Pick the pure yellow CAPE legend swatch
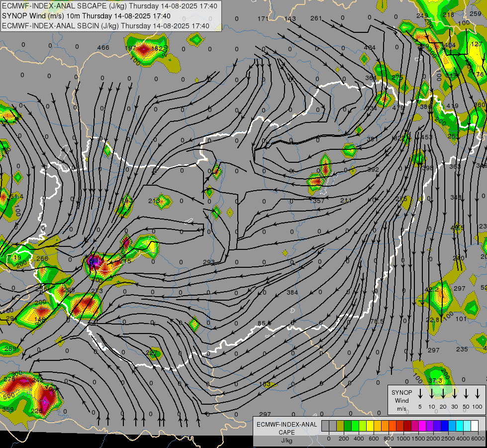The width and height of the screenshot is (487, 448). pos(370,426)
